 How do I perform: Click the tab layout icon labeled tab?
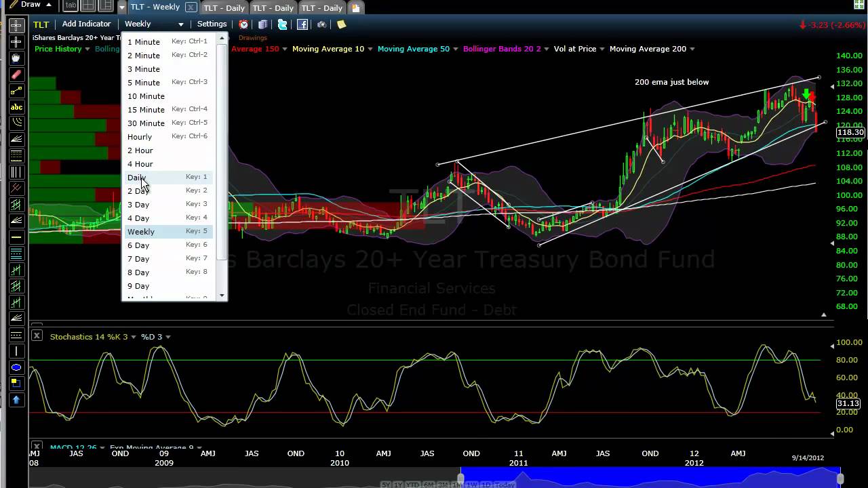[71, 6]
